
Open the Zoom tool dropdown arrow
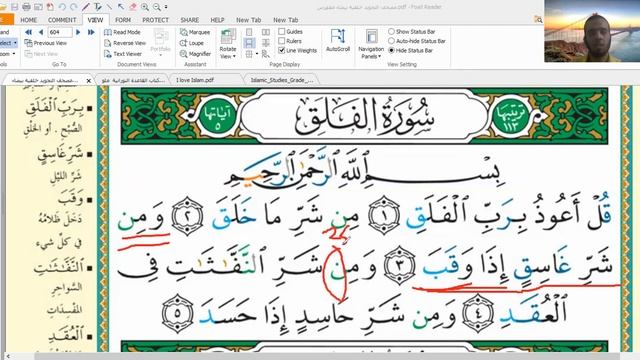[14, 54]
